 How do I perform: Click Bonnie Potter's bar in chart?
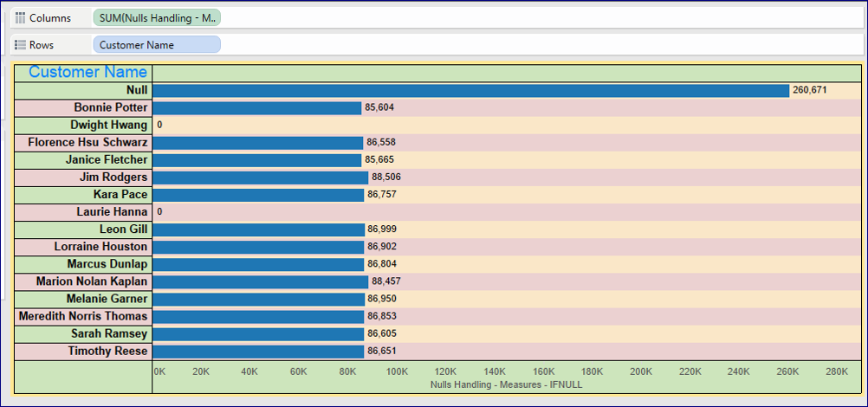click(256, 108)
